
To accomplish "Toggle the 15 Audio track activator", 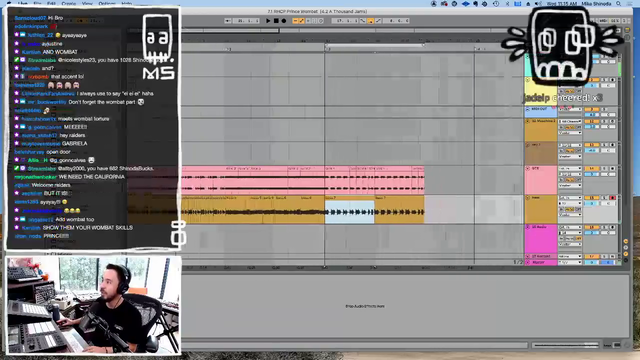I will 591,227.
